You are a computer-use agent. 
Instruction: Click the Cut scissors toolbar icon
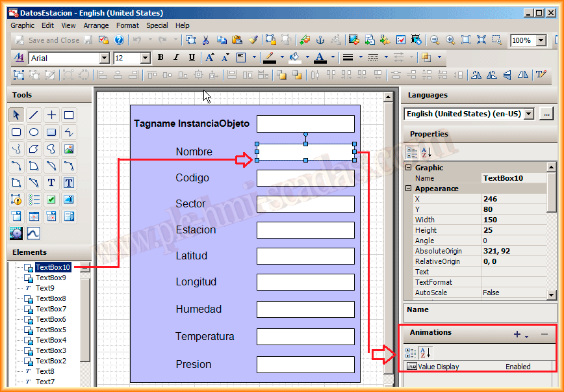tap(205, 40)
